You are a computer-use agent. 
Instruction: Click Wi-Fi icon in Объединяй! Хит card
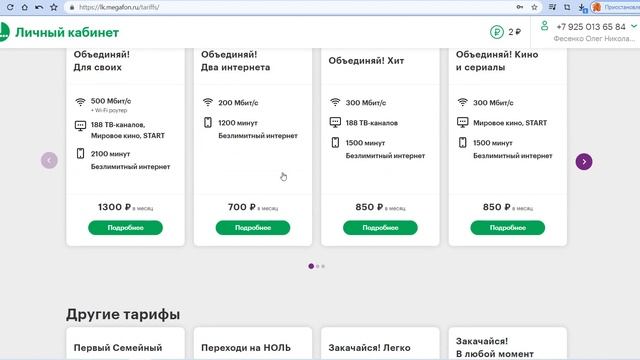tap(335, 102)
